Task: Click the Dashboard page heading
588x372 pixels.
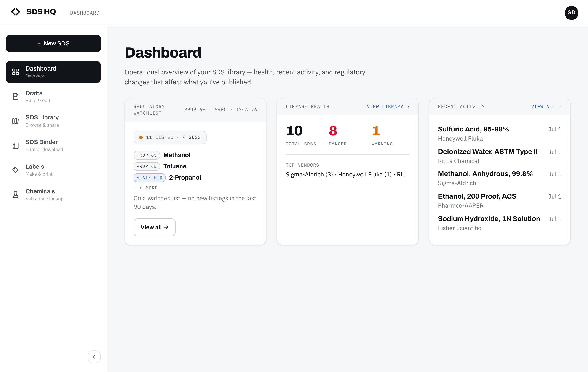Action: pos(163,53)
